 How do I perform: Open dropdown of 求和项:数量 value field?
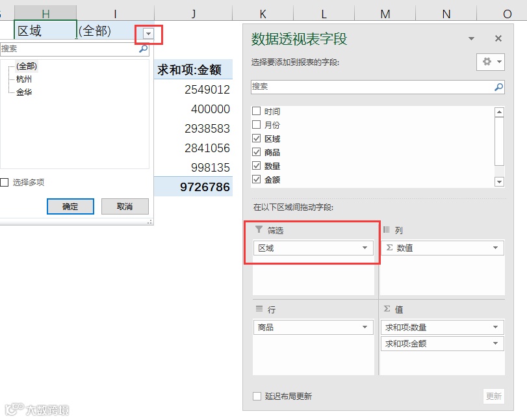click(x=495, y=327)
